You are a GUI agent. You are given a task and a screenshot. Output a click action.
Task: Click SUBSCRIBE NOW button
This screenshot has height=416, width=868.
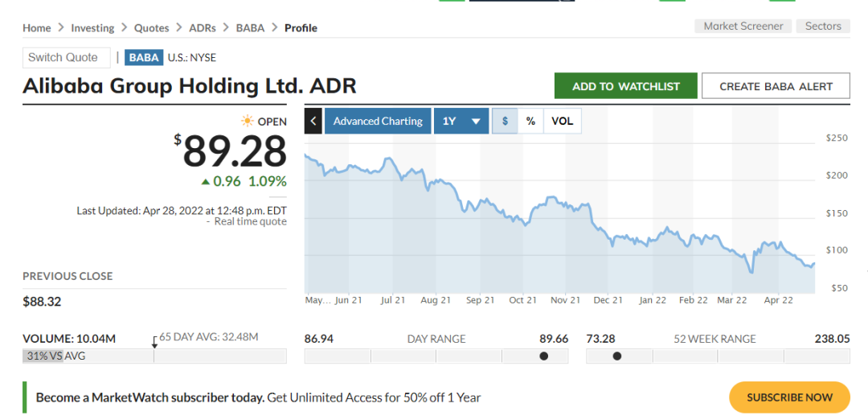coord(789,397)
